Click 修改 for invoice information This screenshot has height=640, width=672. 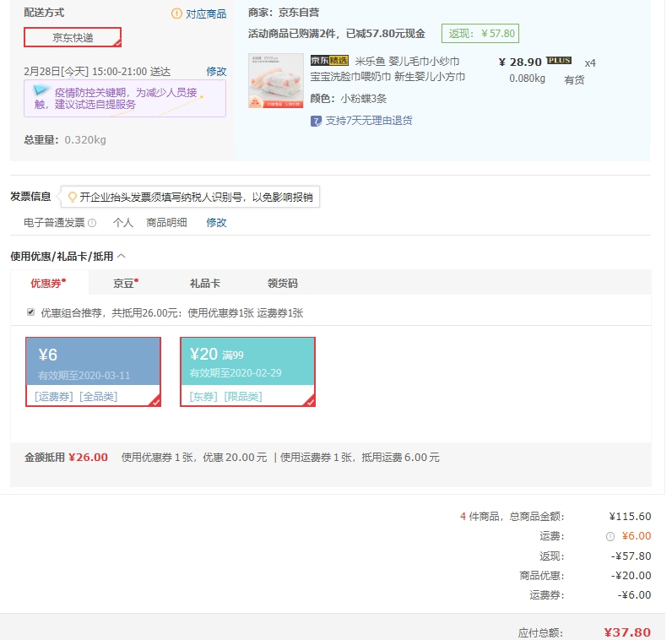coord(216,222)
